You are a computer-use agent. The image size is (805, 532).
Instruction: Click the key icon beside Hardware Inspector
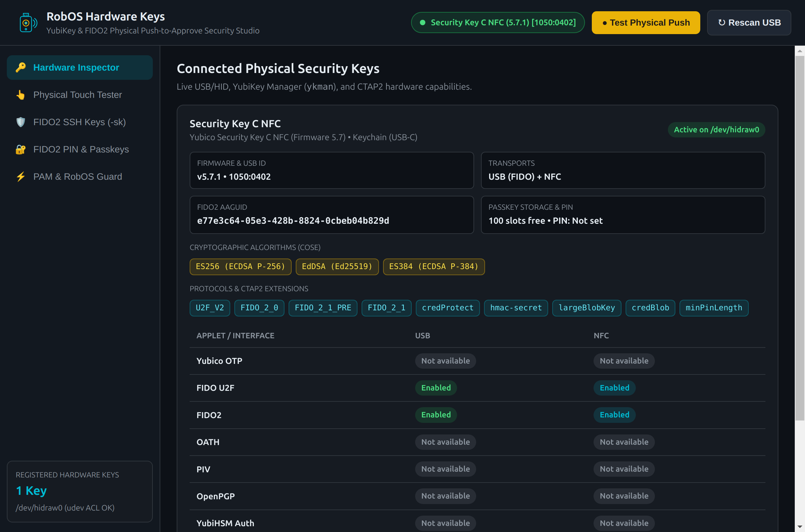tap(21, 68)
